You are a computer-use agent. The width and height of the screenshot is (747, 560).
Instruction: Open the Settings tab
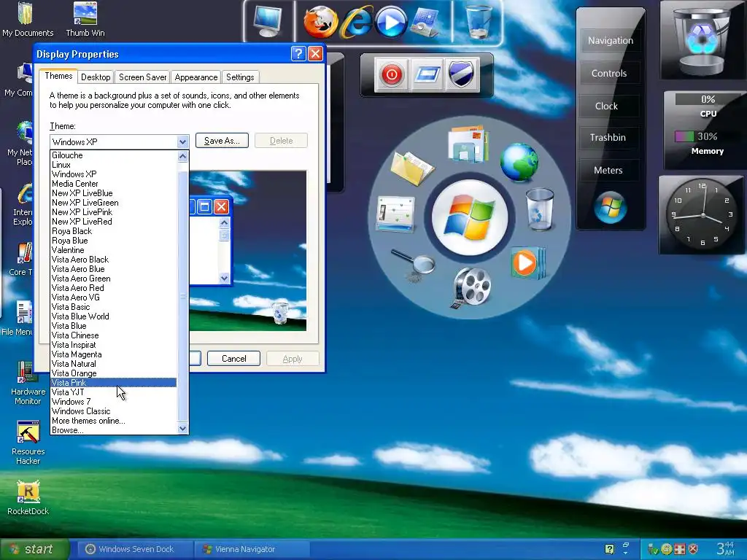240,77
